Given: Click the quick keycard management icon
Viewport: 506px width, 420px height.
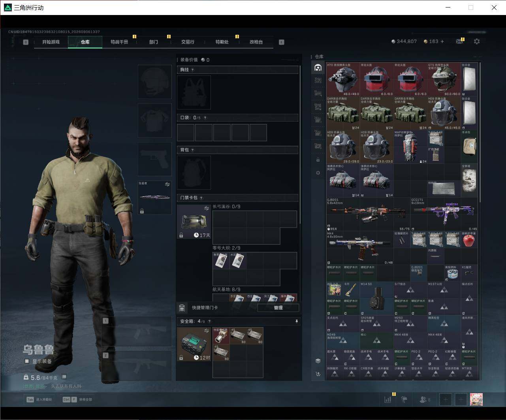Looking at the screenshot, I should click(x=182, y=308).
